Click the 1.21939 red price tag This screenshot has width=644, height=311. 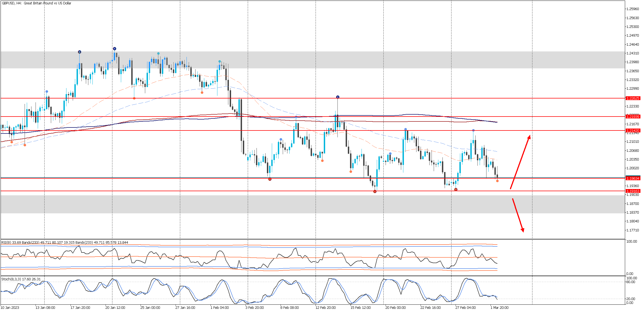click(633, 117)
